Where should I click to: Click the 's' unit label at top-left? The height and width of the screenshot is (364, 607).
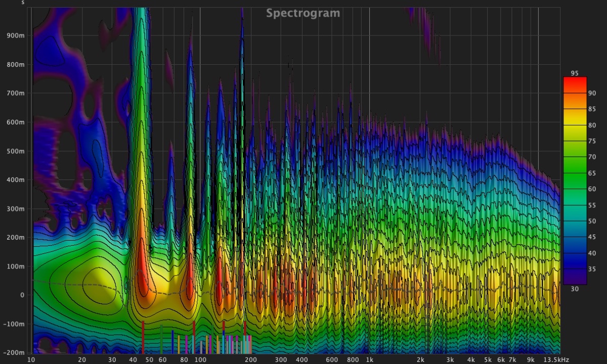pyautogui.click(x=23, y=3)
